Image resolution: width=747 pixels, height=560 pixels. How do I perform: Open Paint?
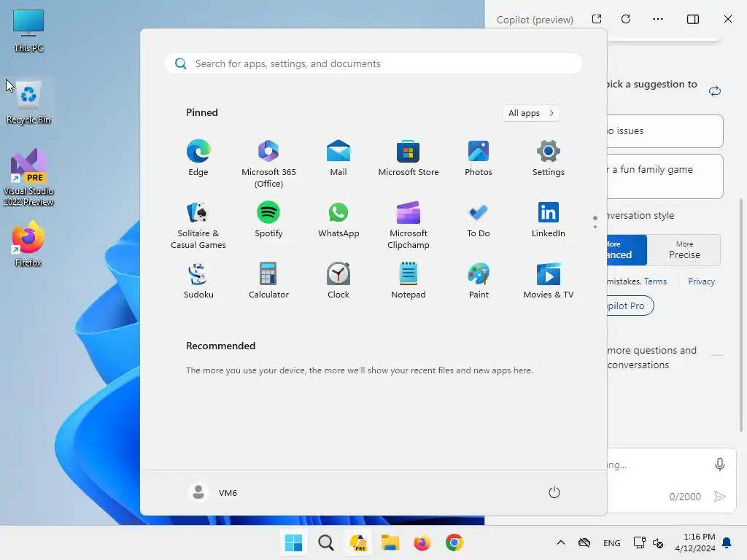pos(479,281)
